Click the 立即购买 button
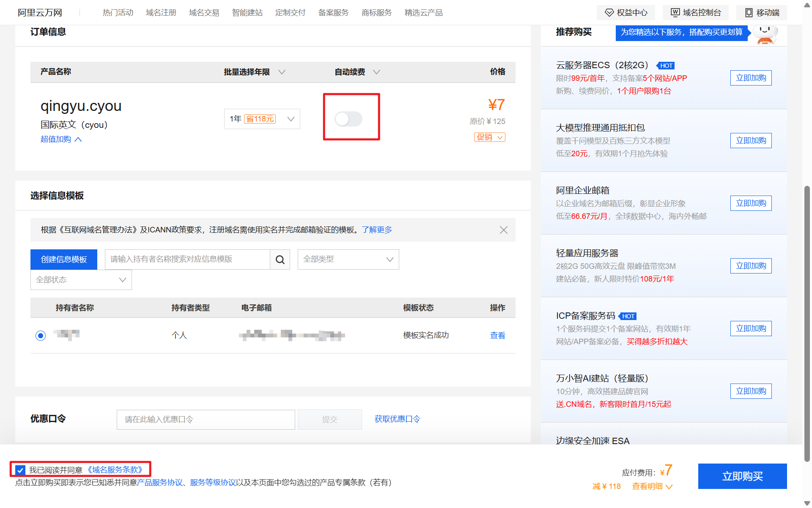Viewport: 812px width, 508px height. (x=742, y=476)
